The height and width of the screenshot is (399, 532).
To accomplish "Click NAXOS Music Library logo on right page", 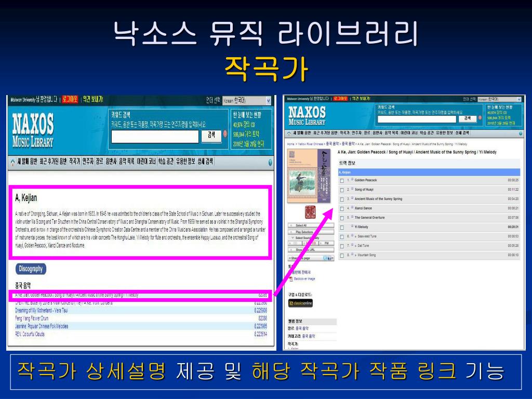I will click(307, 115).
